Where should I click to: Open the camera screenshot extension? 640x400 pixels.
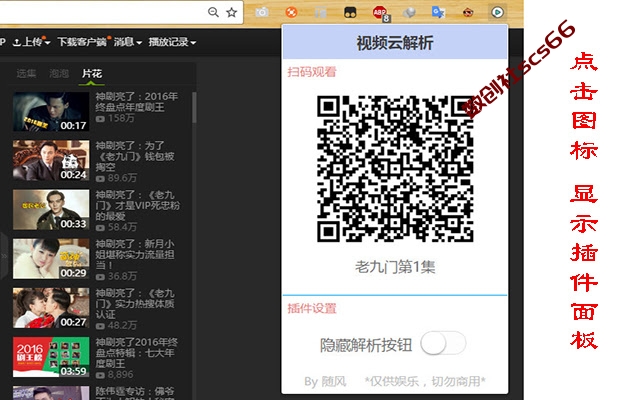click(262, 13)
